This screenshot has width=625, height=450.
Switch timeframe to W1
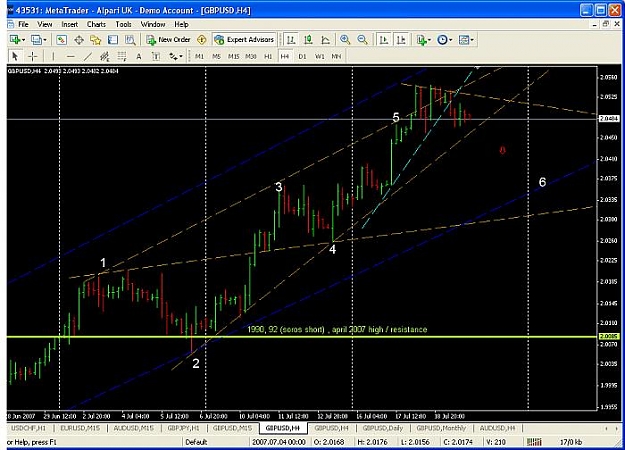coord(320,56)
